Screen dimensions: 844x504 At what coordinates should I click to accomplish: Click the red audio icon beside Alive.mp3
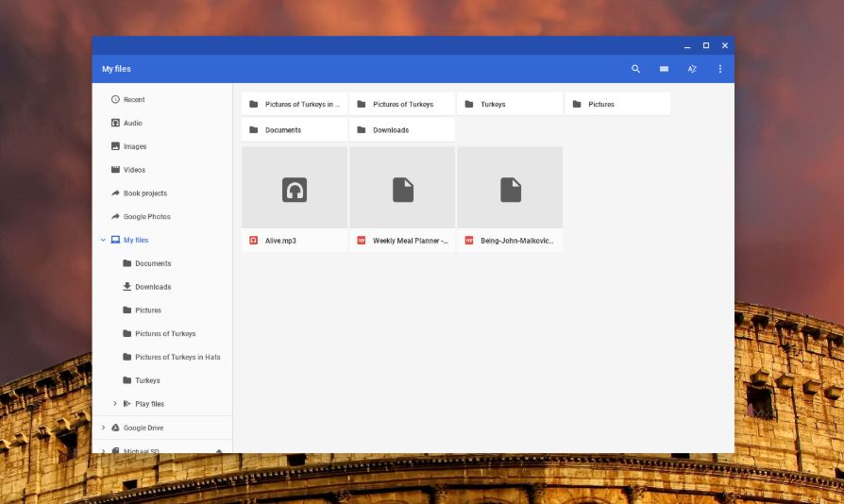click(254, 241)
